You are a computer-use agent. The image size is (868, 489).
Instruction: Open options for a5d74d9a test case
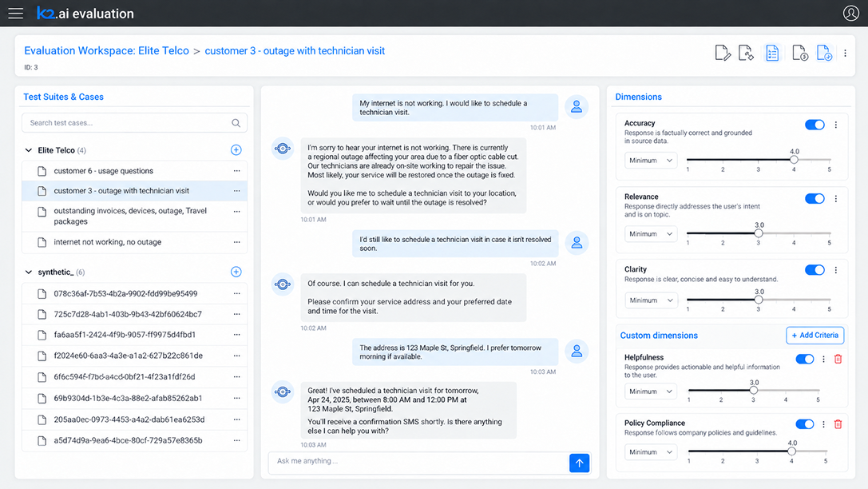pyautogui.click(x=237, y=440)
